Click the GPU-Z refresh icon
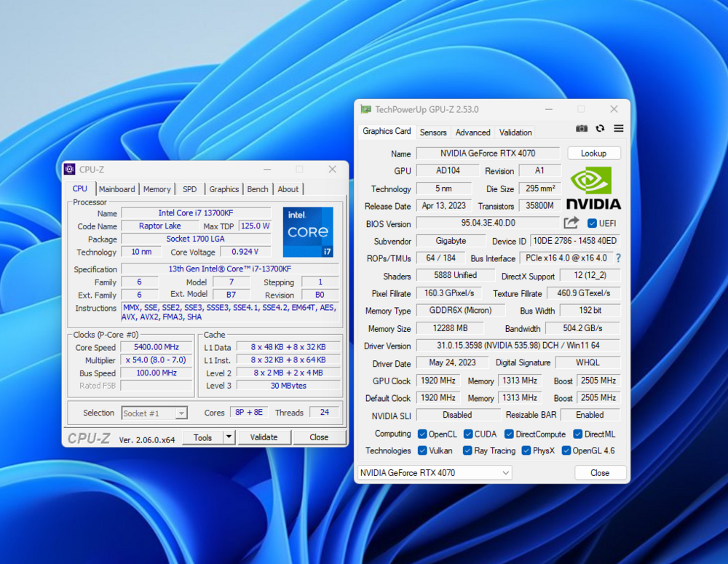 click(x=600, y=129)
